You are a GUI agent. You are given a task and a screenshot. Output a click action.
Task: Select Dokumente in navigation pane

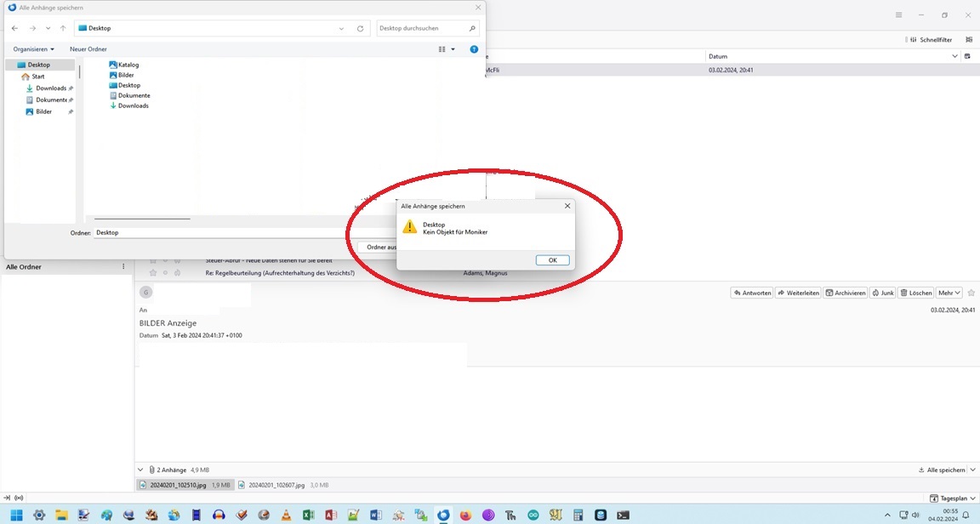pyautogui.click(x=49, y=100)
